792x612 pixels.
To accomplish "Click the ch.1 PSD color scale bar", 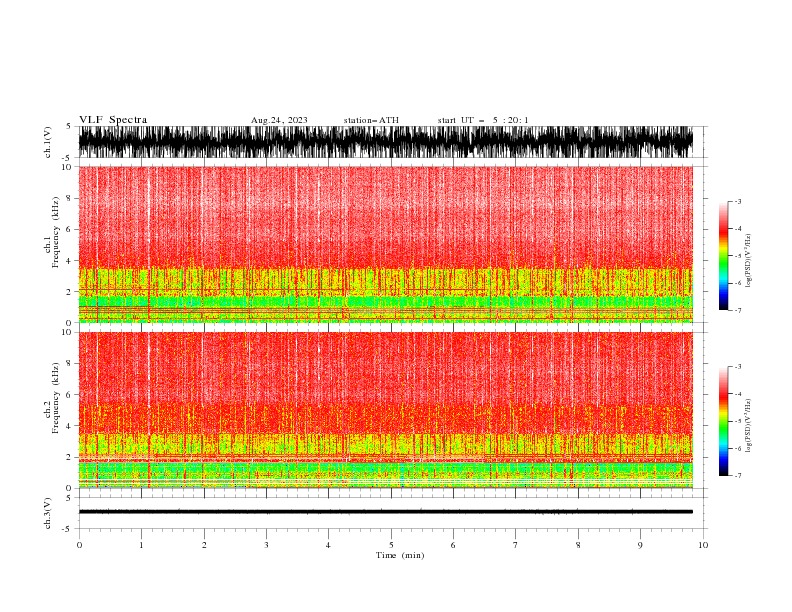I will (x=723, y=256).
